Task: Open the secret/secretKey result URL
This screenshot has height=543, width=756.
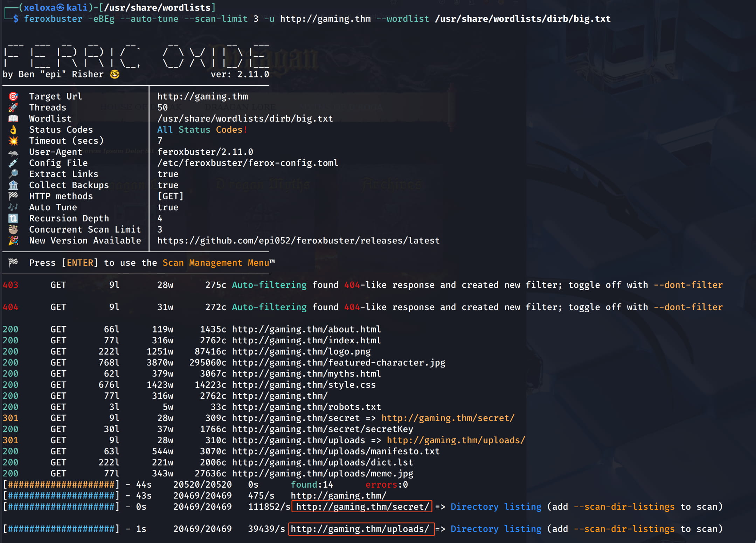Action: click(322, 429)
